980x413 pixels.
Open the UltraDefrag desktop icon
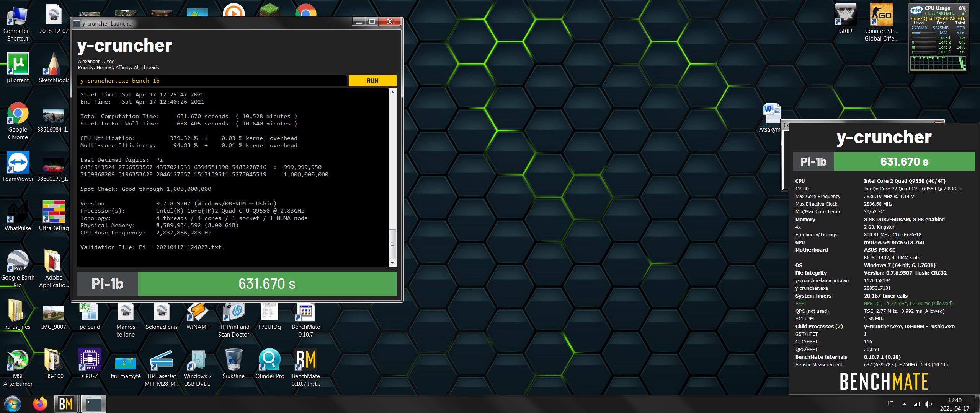54,216
